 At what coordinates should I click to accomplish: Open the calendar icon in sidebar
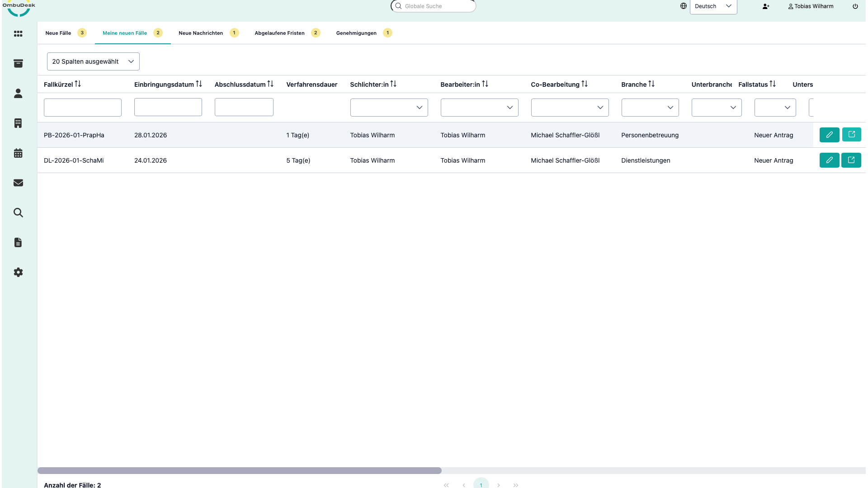18,153
